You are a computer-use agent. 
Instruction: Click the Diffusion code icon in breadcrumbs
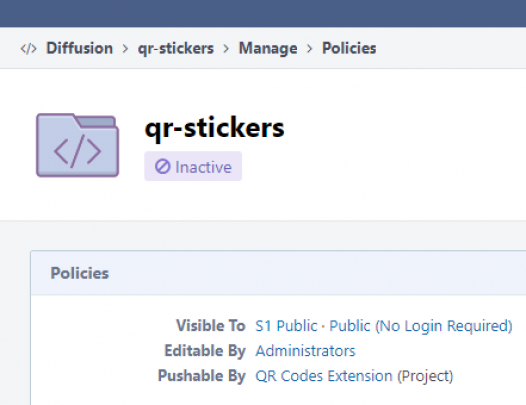coord(29,49)
